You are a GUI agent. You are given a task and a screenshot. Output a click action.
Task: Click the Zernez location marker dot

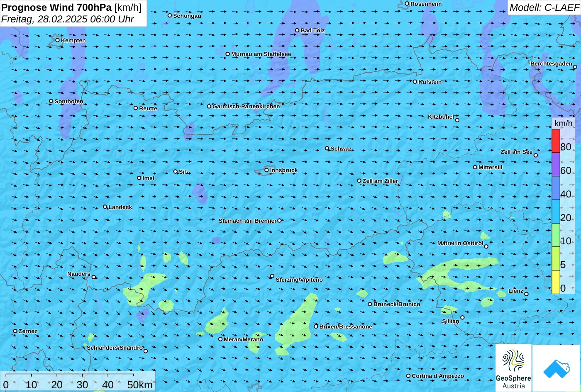tap(15, 331)
